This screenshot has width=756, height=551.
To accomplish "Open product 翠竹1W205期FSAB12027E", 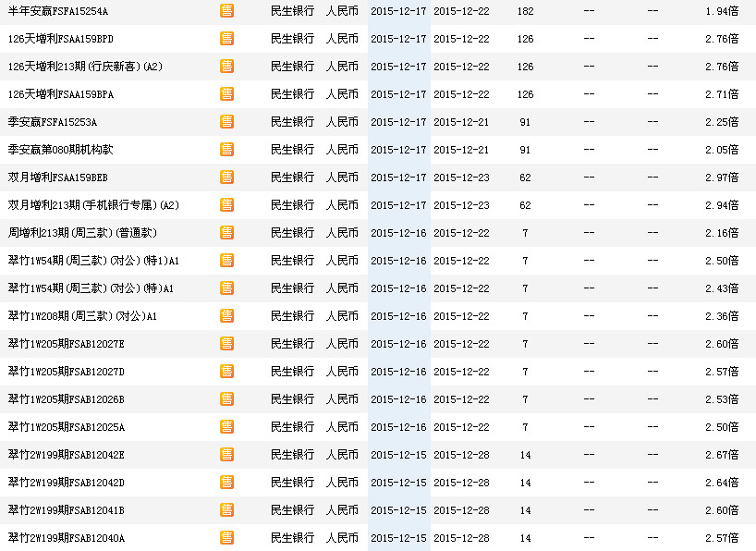I will 66,344.
